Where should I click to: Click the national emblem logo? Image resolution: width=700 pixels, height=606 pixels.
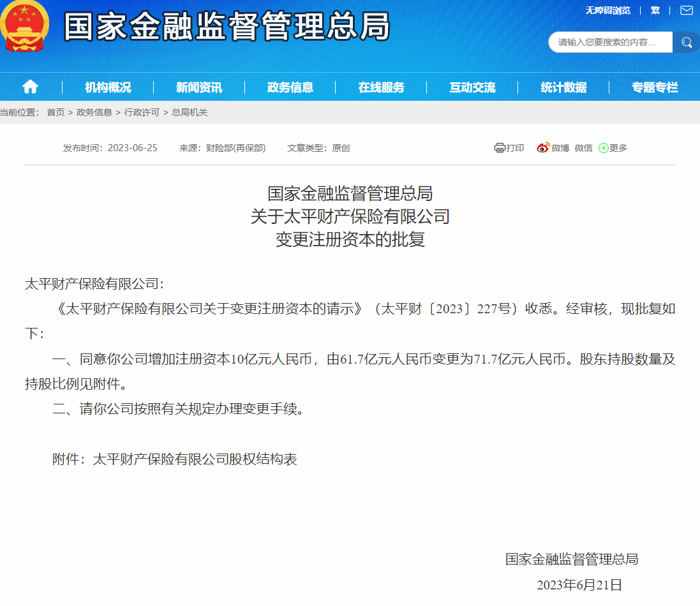click(x=24, y=26)
